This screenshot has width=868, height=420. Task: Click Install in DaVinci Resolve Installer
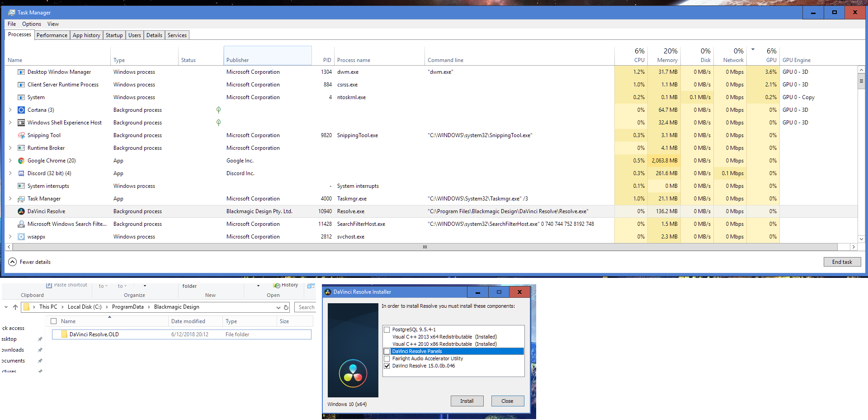[x=467, y=401]
